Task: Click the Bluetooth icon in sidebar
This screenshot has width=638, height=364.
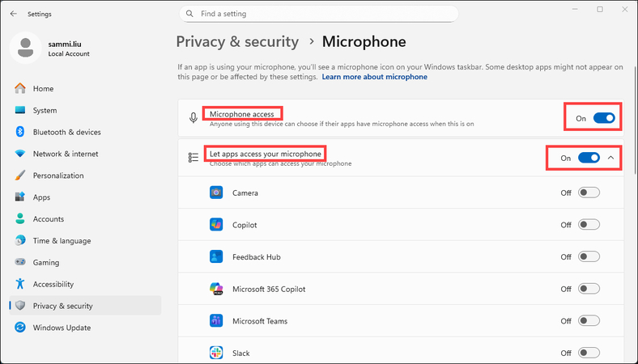Action: pyautogui.click(x=20, y=132)
